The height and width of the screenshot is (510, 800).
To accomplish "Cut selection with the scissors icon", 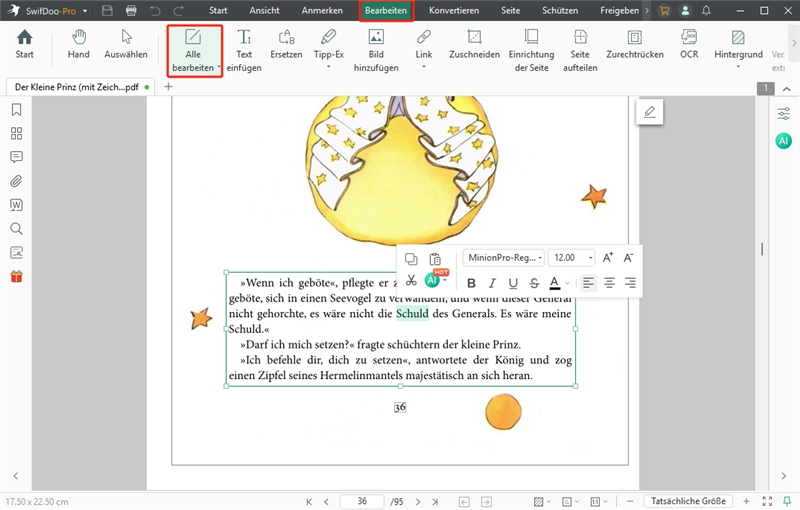I will [411, 280].
